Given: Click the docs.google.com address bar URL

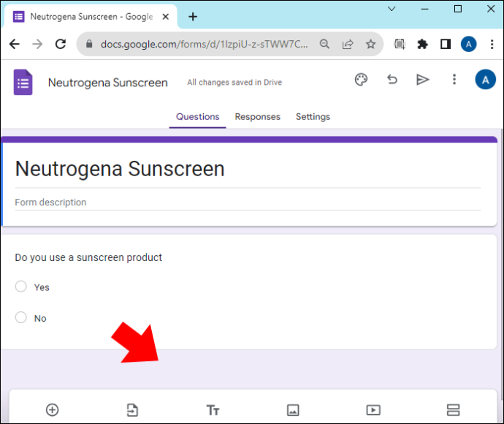Looking at the screenshot, I should pos(204,44).
